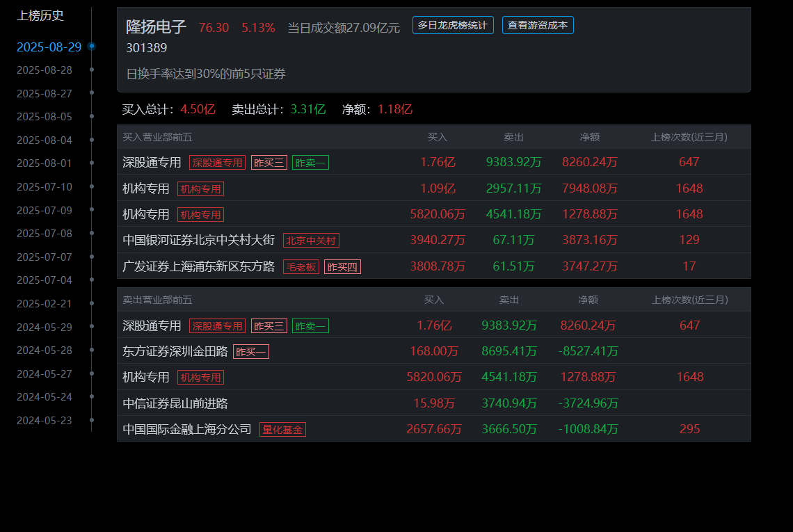
Task: Click the 上榜历史 heading
Action: 40,16
